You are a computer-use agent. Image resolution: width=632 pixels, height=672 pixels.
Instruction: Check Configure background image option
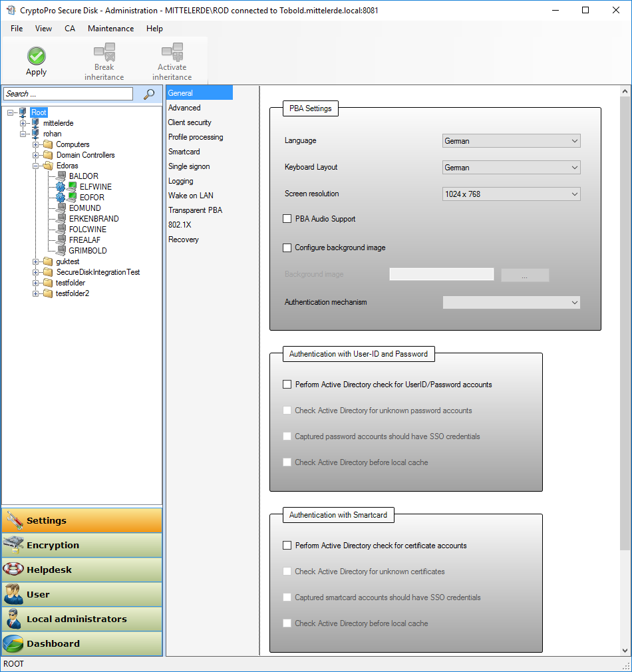287,248
